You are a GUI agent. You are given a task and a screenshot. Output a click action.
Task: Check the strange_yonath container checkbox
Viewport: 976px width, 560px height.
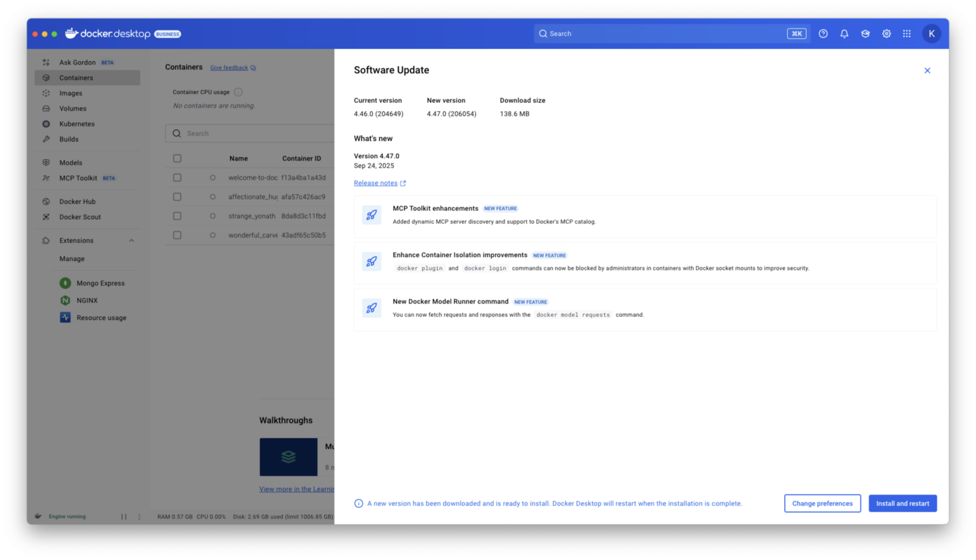point(177,215)
